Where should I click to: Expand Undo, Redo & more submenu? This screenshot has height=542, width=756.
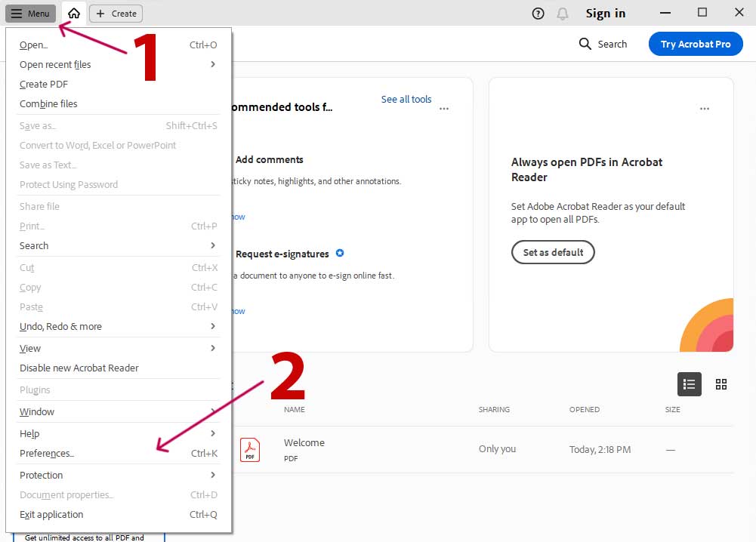coord(118,326)
